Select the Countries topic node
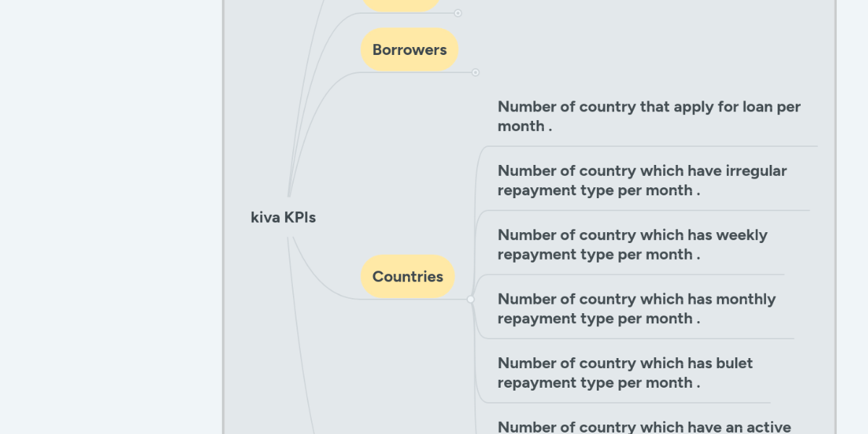 (x=407, y=276)
